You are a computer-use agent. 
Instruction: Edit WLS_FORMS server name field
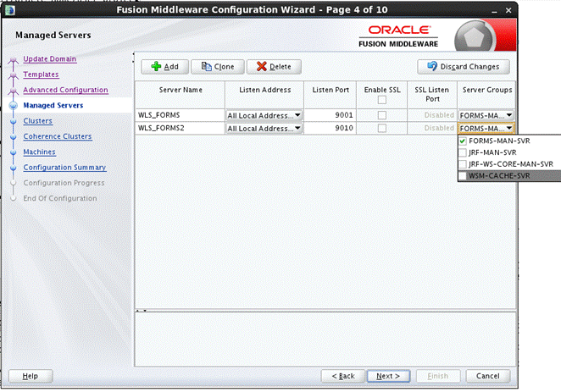(x=180, y=115)
